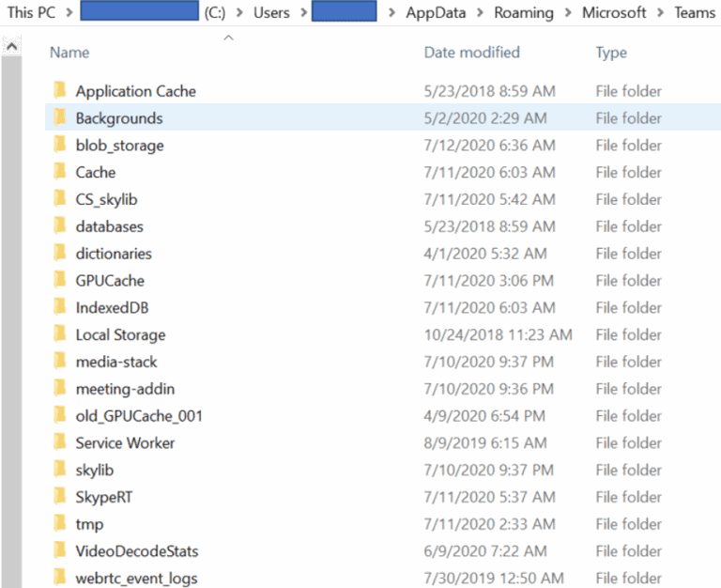Click the skylib folder icon

coord(60,470)
